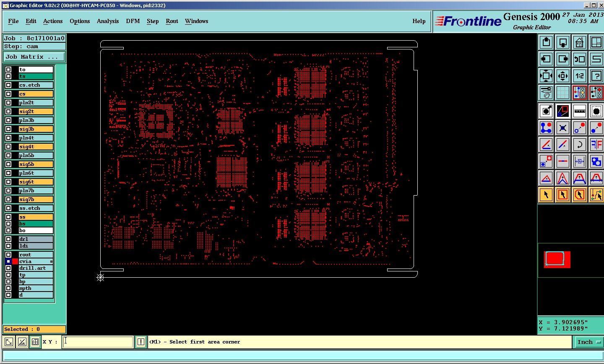The image size is (604, 364).
Task: Click the colored traffic-light net icon
Action: tap(580, 93)
